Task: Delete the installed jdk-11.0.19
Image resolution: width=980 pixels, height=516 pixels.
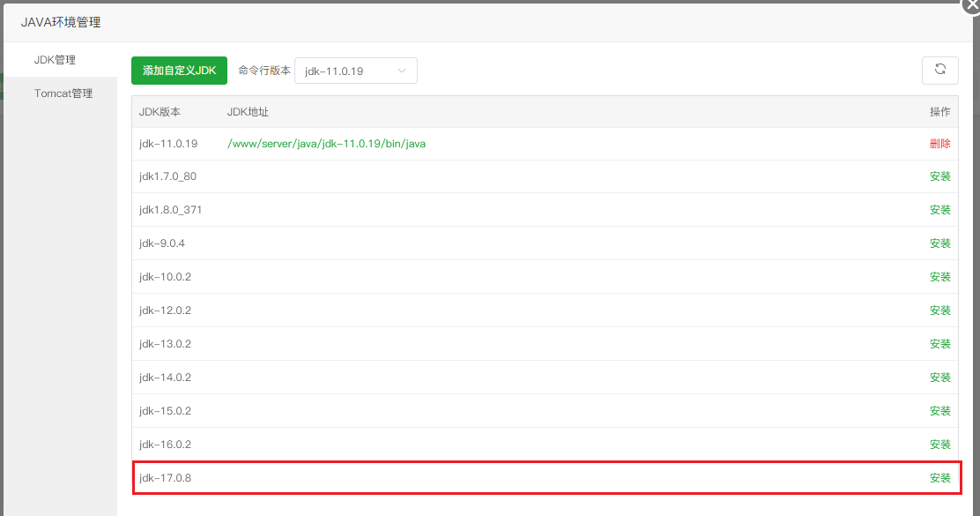Action: click(x=939, y=144)
